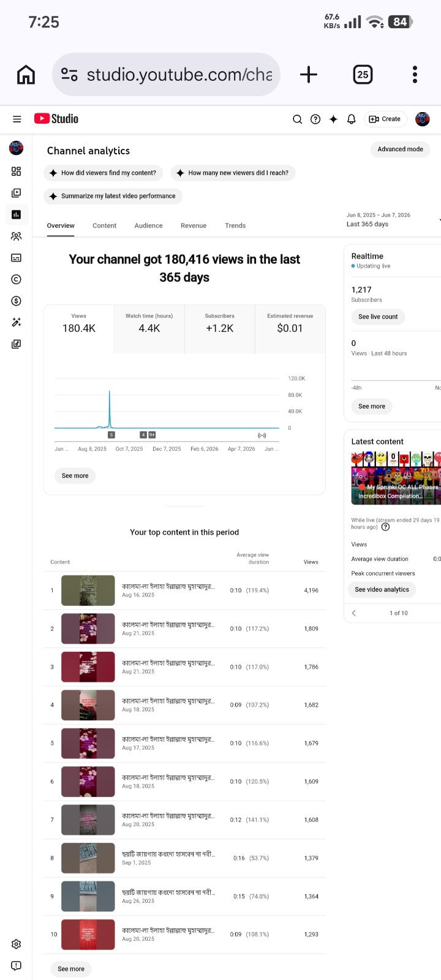Open the Aug 16, 2025 video title
Screen dimensions: 441x980
168,586
